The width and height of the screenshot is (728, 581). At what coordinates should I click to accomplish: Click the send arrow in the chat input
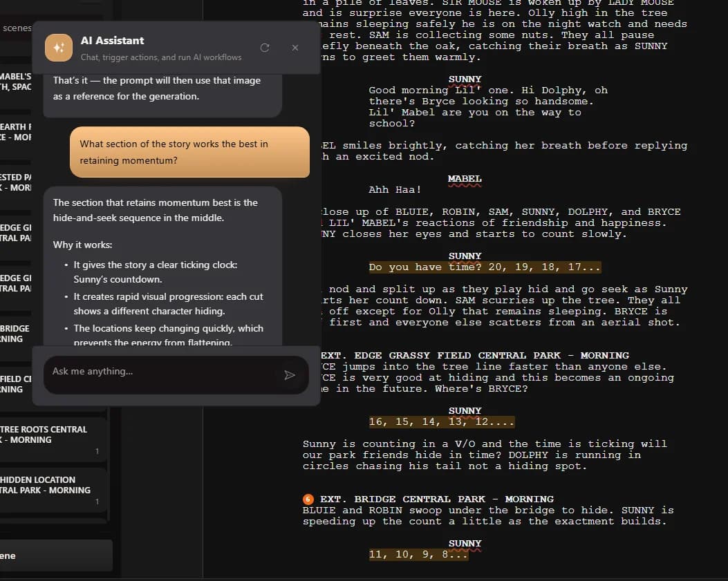[x=290, y=374]
